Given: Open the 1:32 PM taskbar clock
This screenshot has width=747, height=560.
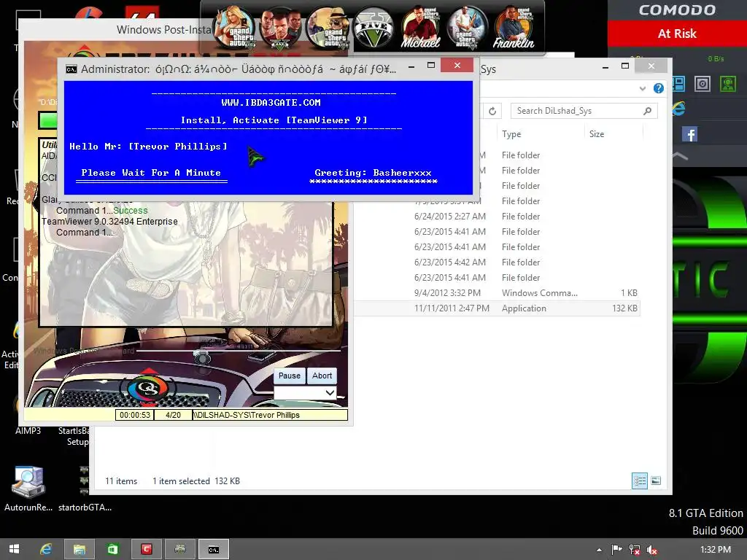Looking at the screenshot, I should pos(716,550).
